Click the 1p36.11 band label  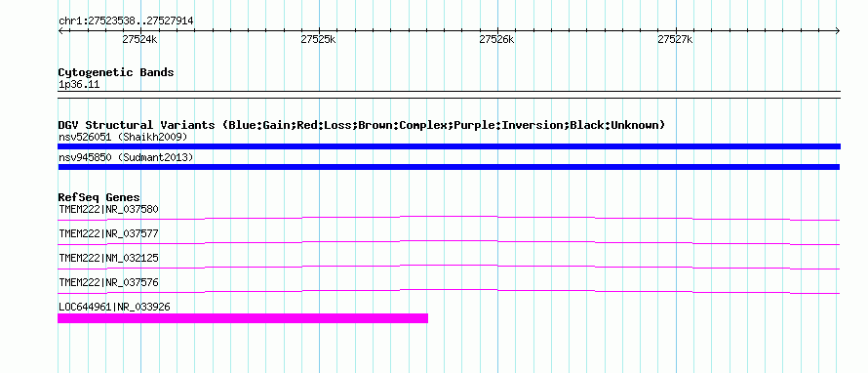[79, 85]
